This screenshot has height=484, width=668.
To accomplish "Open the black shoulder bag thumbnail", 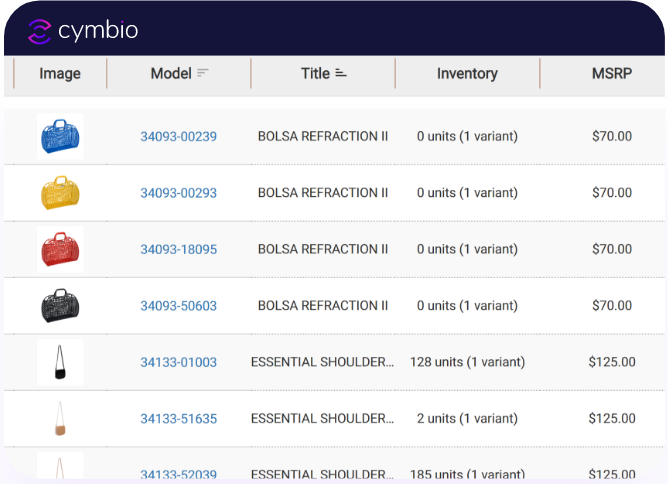I will click(60, 362).
